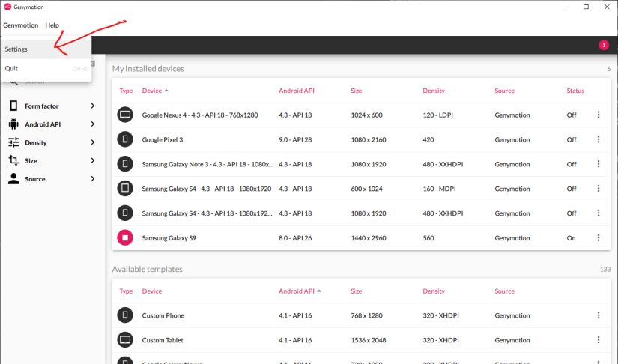Sort available templates by Size column
The image size is (618, 364).
pyautogui.click(x=357, y=291)
